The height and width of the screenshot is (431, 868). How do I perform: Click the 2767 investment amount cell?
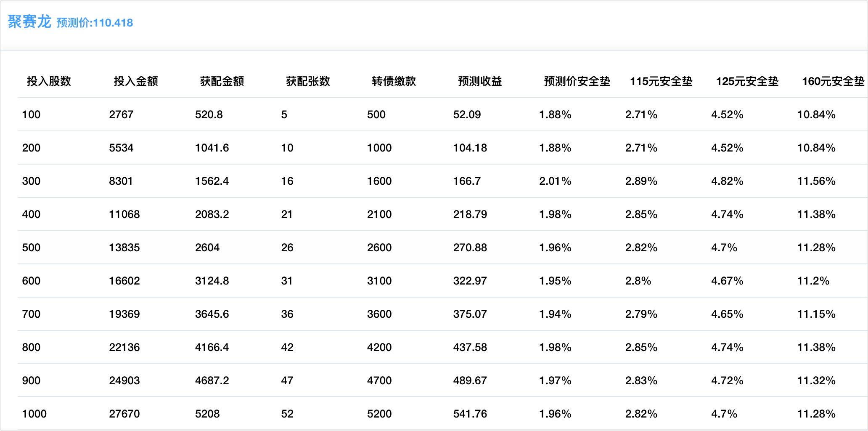[x=121, y=114]
